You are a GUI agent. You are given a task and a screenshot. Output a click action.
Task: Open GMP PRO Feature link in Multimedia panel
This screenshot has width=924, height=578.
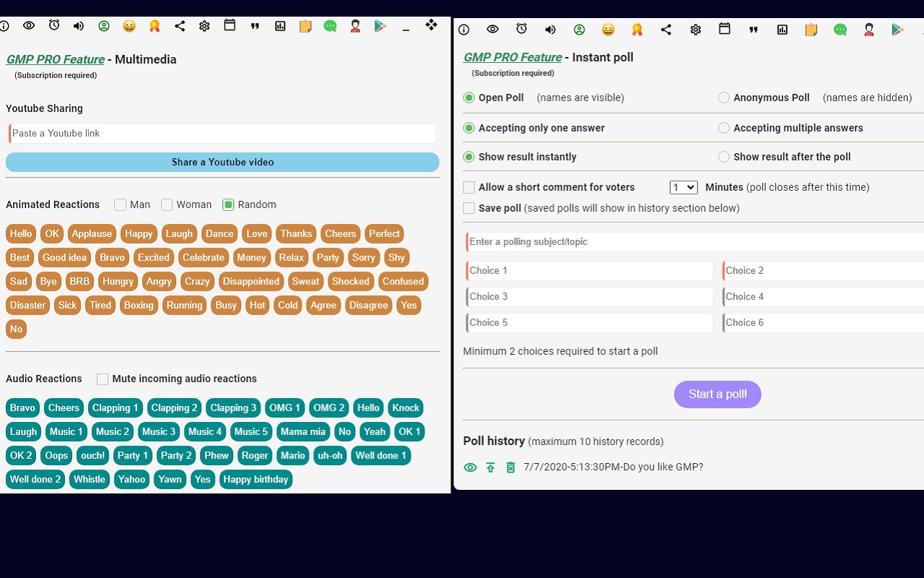click(x=55, y=59)
